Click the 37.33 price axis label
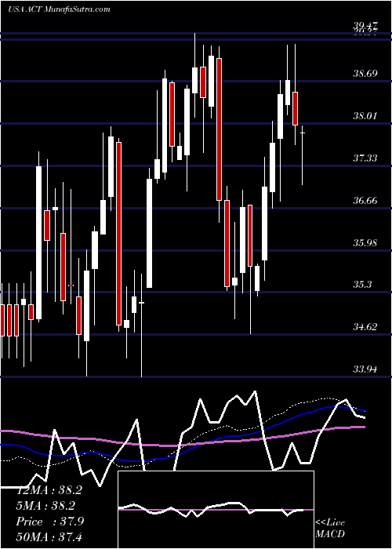 [365, 158]
